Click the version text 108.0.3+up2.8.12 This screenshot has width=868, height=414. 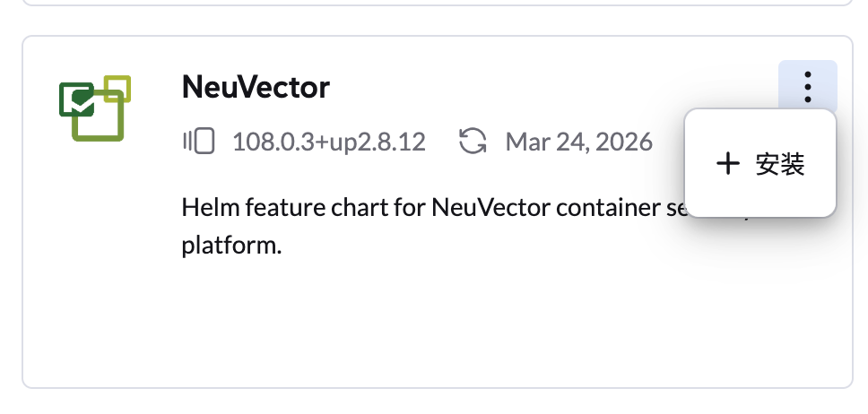click(328, 142)
